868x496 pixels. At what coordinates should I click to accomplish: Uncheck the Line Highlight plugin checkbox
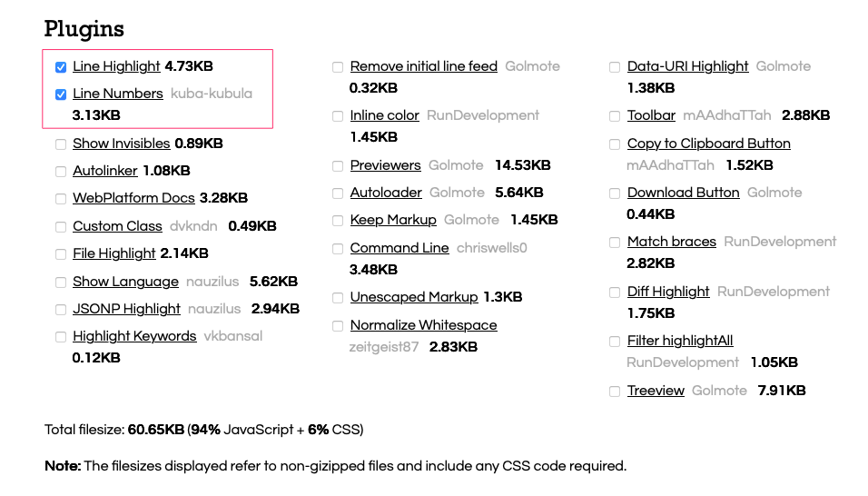click(61, 67)
